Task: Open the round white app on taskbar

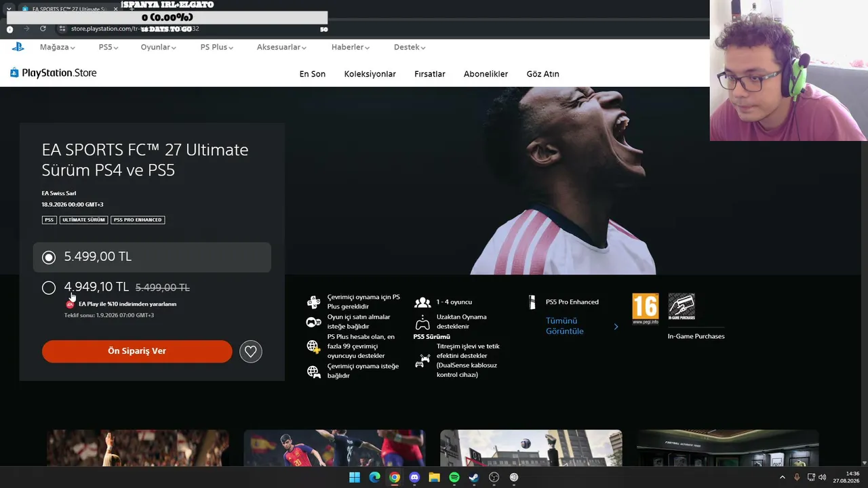Action: (x=514, y=477)
